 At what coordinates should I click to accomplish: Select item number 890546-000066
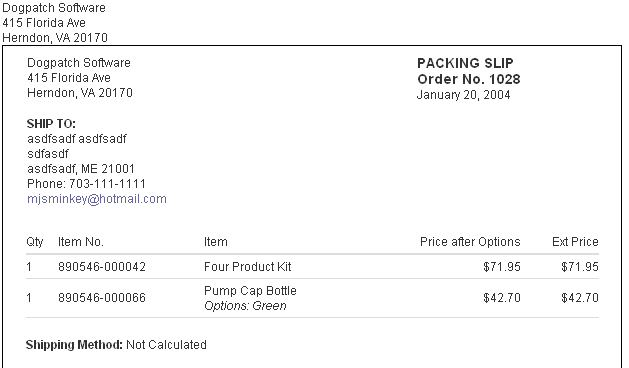(102, 298)
